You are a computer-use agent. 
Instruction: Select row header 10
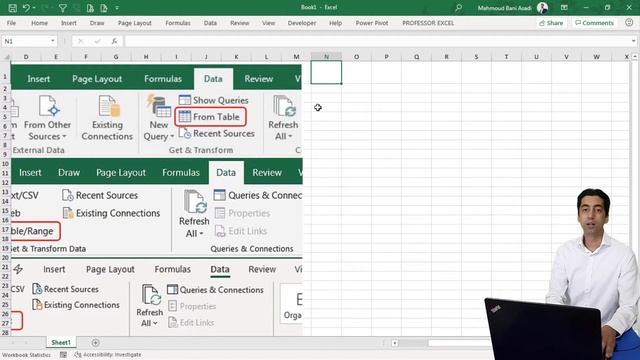pyautogui.click(x=5, y=164)
